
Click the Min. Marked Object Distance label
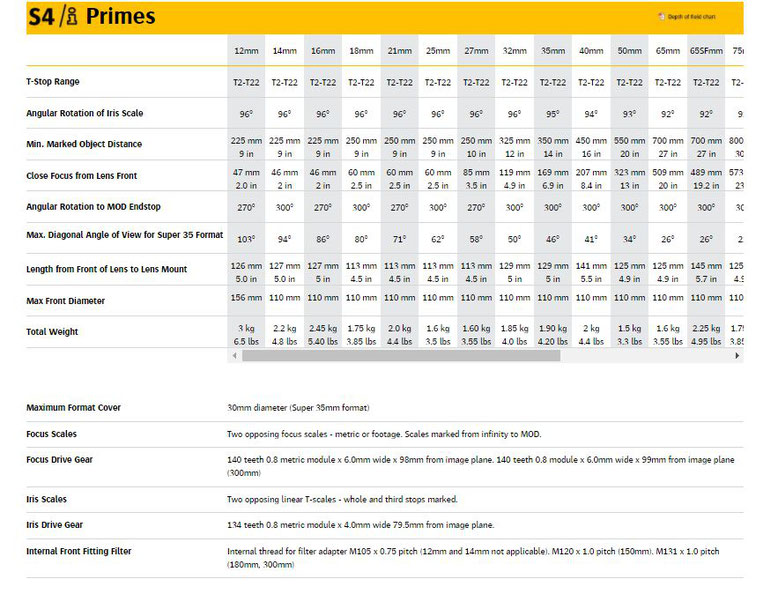pyautogui.click(x=84, y=144)
